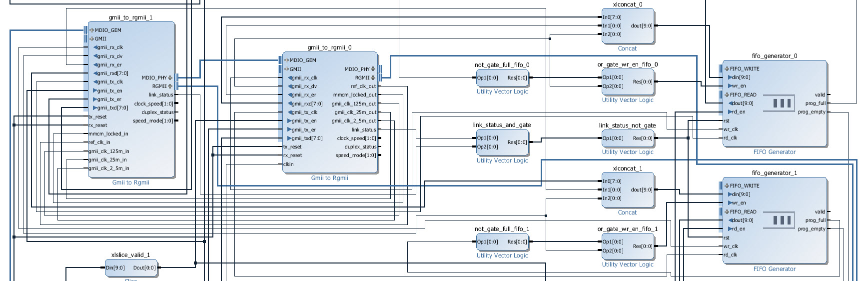The image size is (868, 281).
Task: Select rd_en port arrow on fifo_generator_0
Action: click(x=730, y=111)
